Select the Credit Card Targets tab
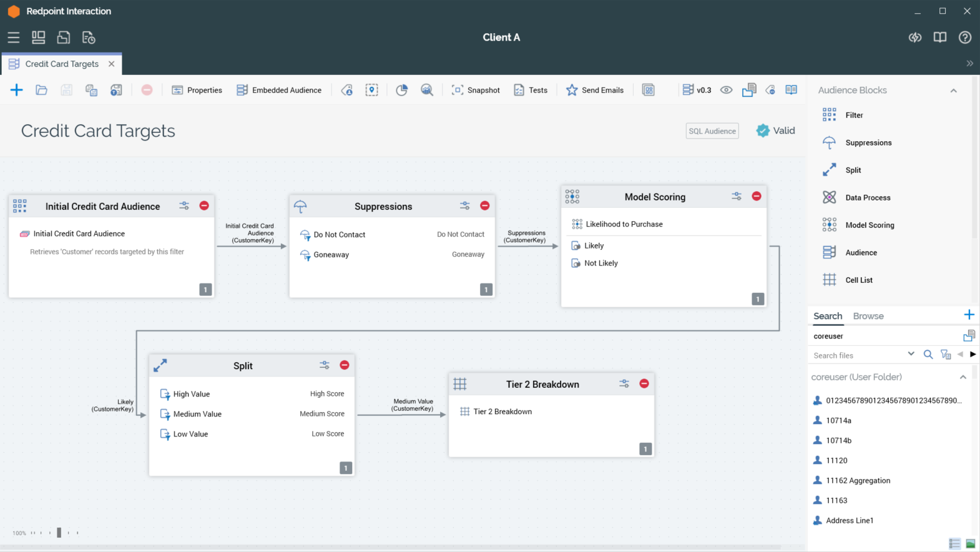 coord(61,64)
